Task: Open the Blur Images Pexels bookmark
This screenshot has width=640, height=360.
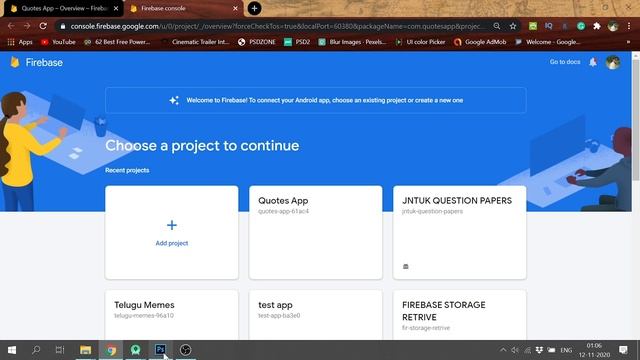Action: tap(352, 42)
